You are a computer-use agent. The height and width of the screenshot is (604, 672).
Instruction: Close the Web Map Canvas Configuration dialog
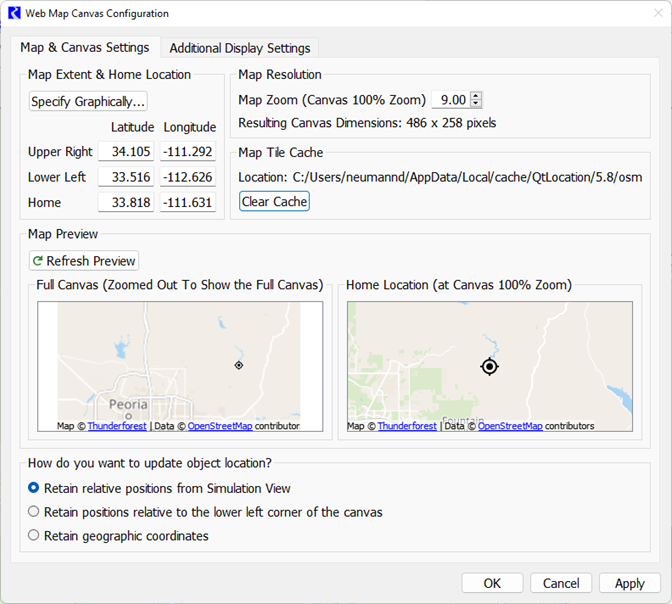tap(648, 14)
